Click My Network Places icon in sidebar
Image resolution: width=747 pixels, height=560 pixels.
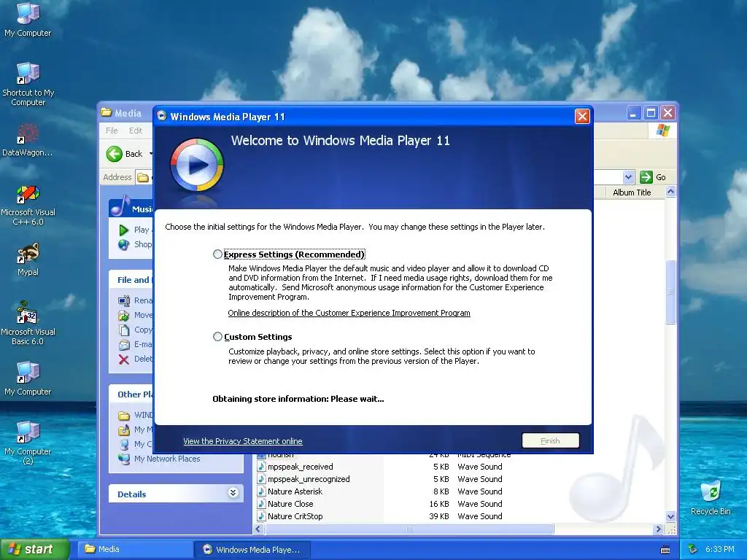pyautogui.click(x=124, y=459)
